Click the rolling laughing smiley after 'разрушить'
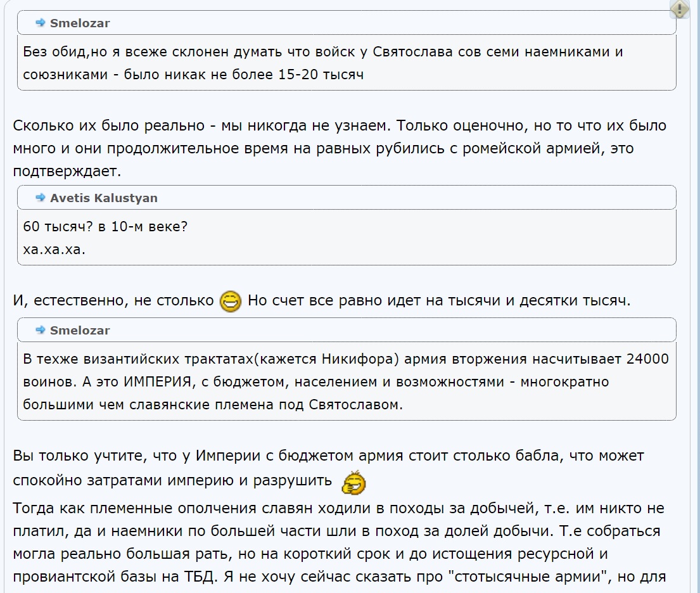This screenshot has width=700, height=593. click(x=353, y=483)
